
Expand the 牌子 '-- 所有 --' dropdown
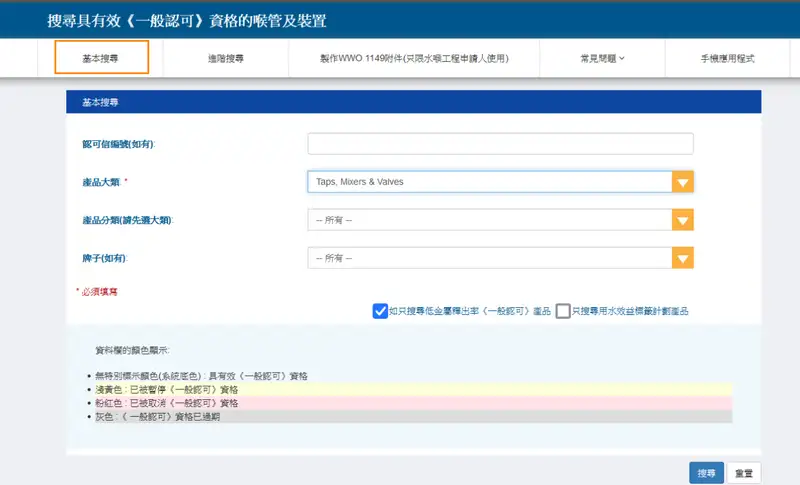489,258
